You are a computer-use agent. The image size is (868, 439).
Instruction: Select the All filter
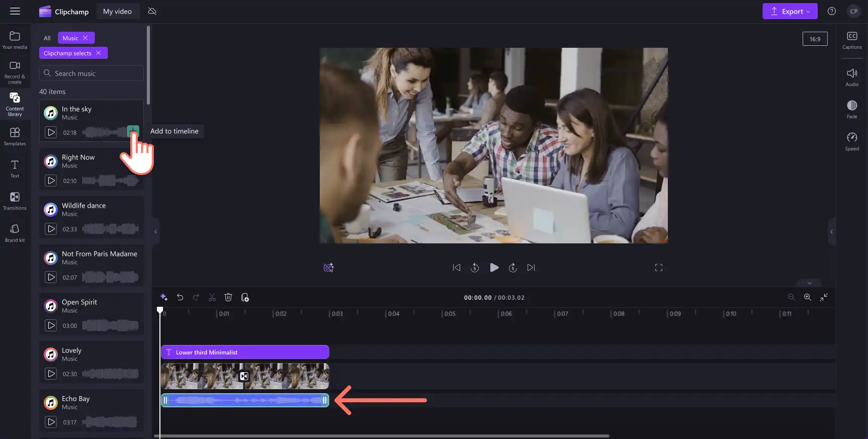pos(47,38)
